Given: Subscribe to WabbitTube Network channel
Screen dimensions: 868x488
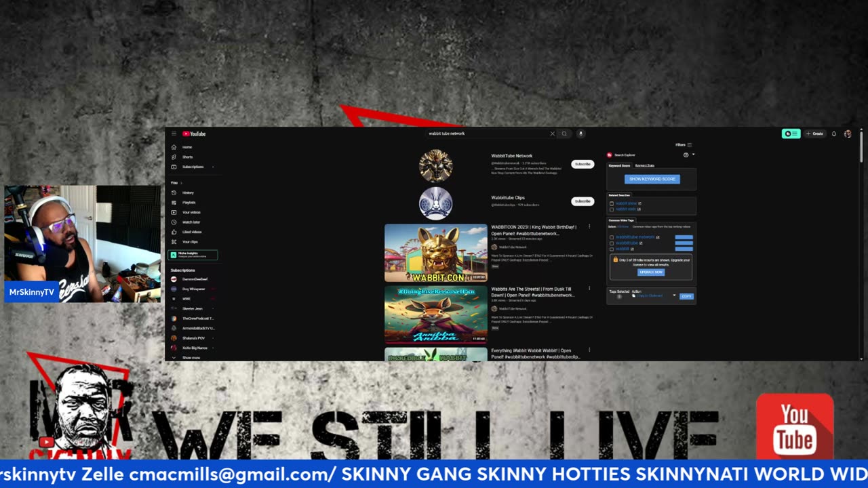Looking at the screenshot, I should tap(583, 164).
